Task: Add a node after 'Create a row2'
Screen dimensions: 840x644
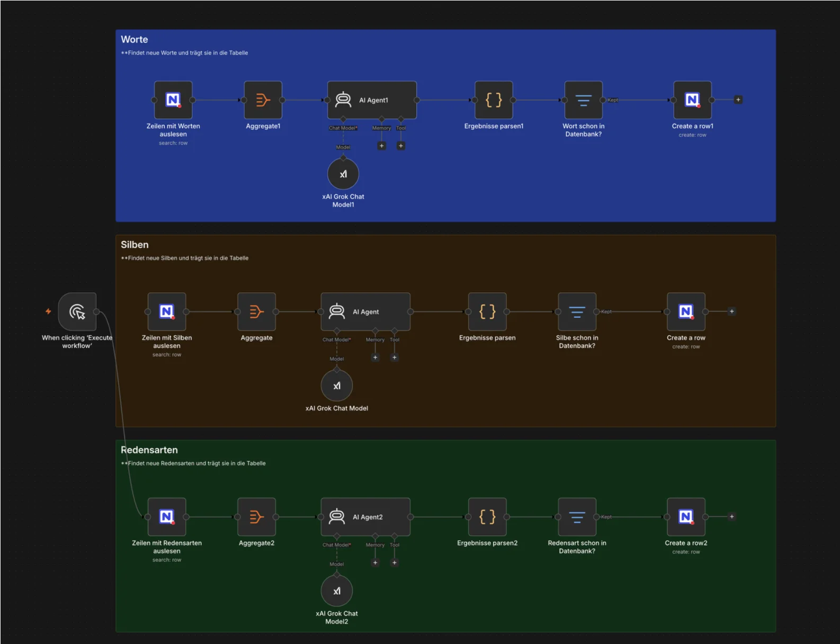Action: click(732, 516)
